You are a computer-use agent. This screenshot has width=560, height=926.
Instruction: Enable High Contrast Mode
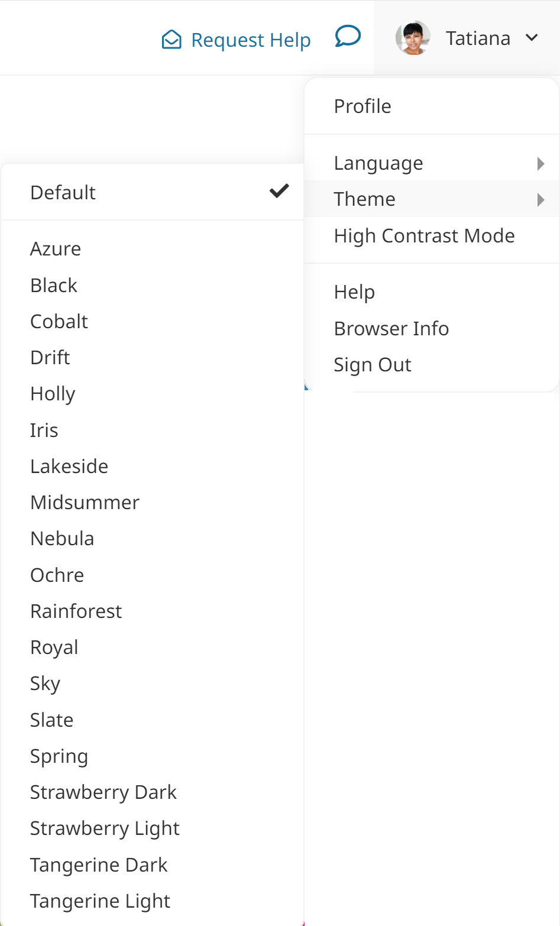424,235
